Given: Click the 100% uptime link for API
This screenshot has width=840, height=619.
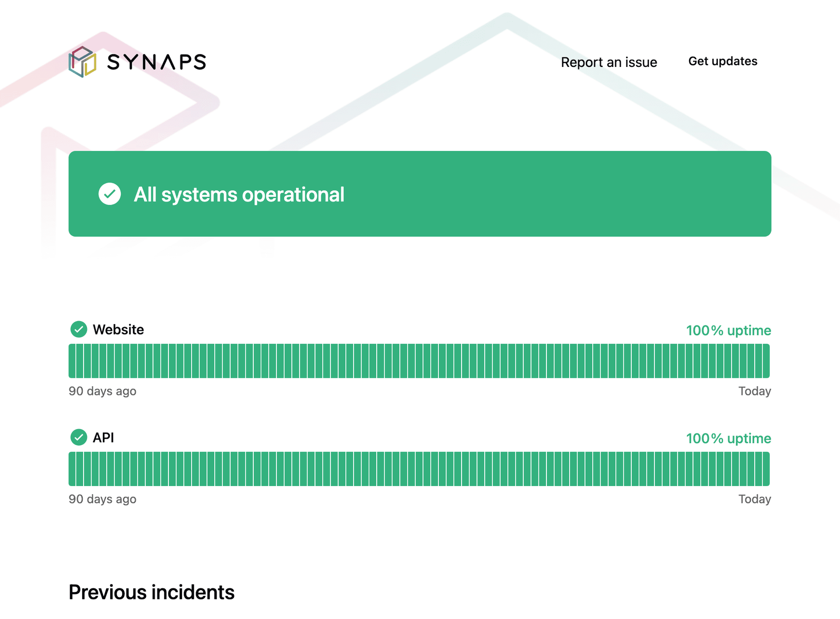Looking at the screenshot, I should click(x=728, y=438).
